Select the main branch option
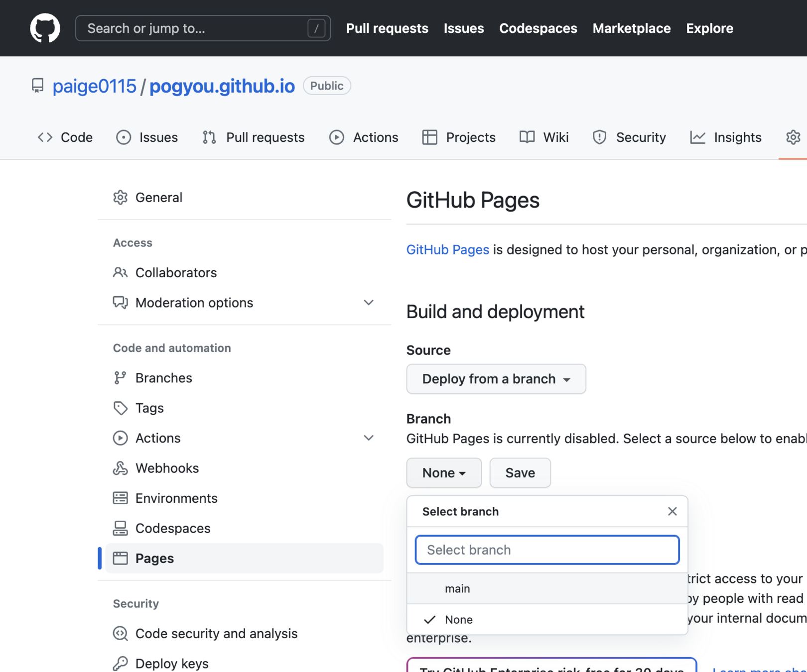The image size is (807, 672). 547,588
